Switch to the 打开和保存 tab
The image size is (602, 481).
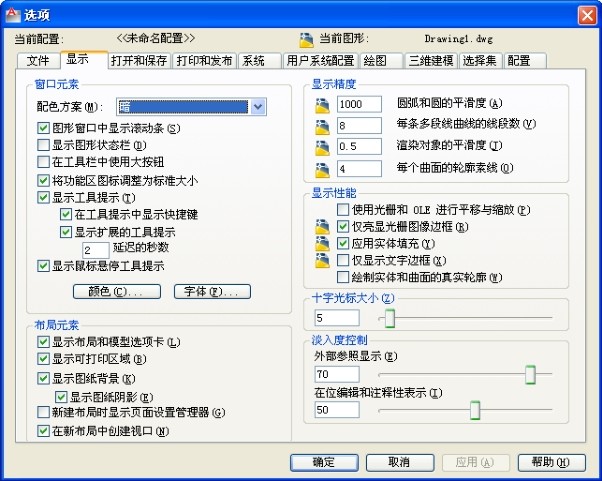pyautogui.click(x=139, y=61)
